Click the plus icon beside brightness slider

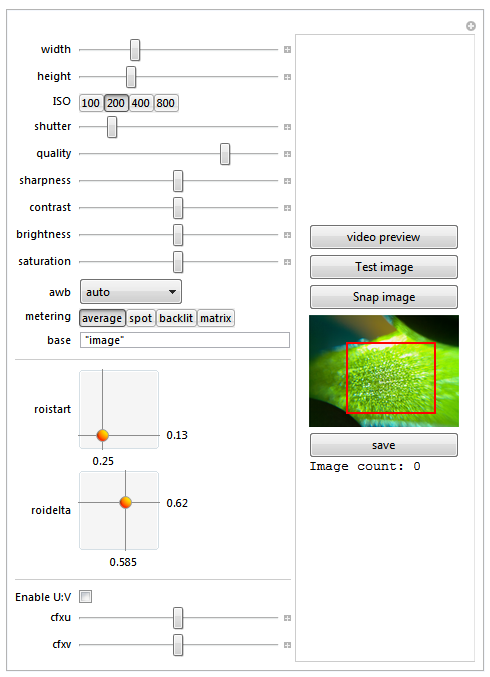tap(287, 235)
